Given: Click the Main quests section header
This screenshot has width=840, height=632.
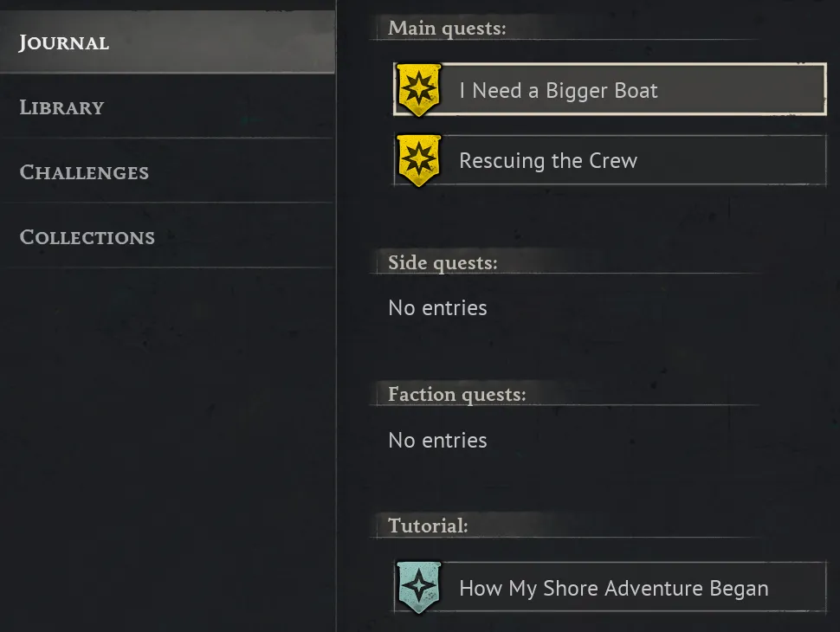Looking at the screenshot, I should click(x=447, y=29).
